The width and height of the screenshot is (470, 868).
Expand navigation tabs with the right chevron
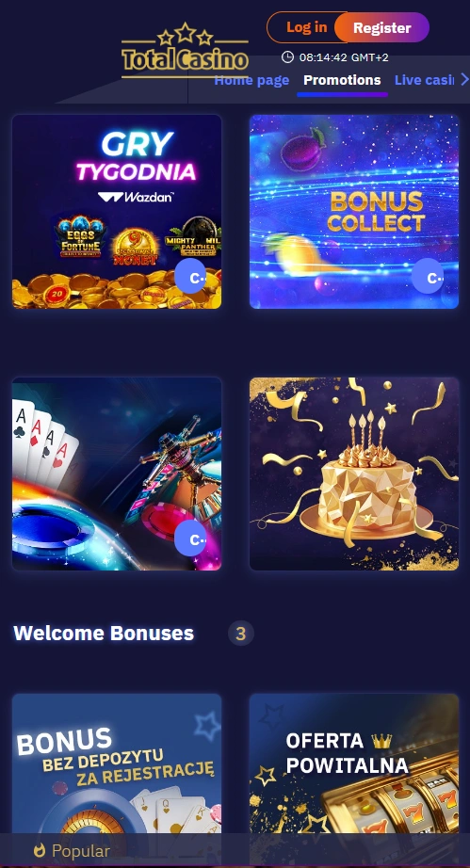tap(464, 80)
